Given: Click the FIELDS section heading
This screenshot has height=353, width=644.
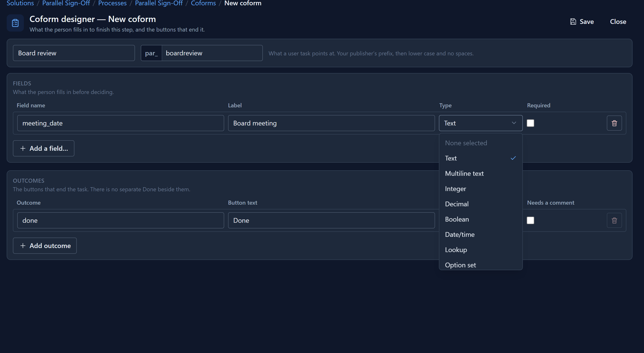Looking at the screenshot, I should coord(22,83).
